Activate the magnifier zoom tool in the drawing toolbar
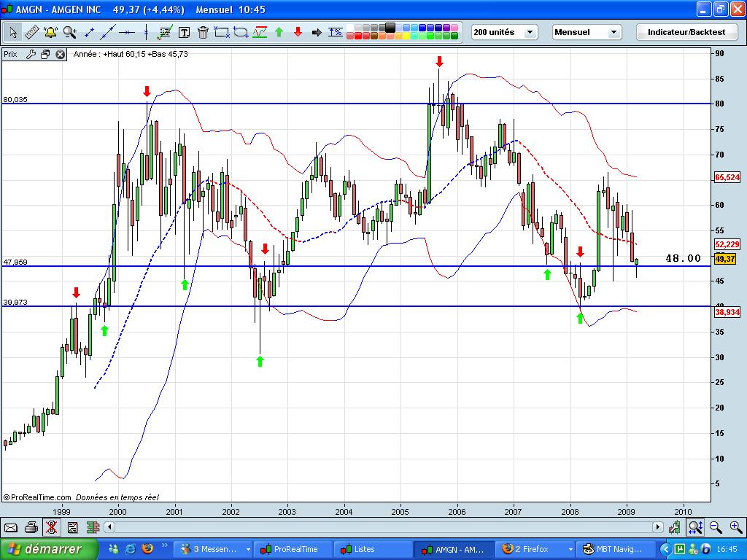Viewport: 747px width, 560px height. click(70, 32)
